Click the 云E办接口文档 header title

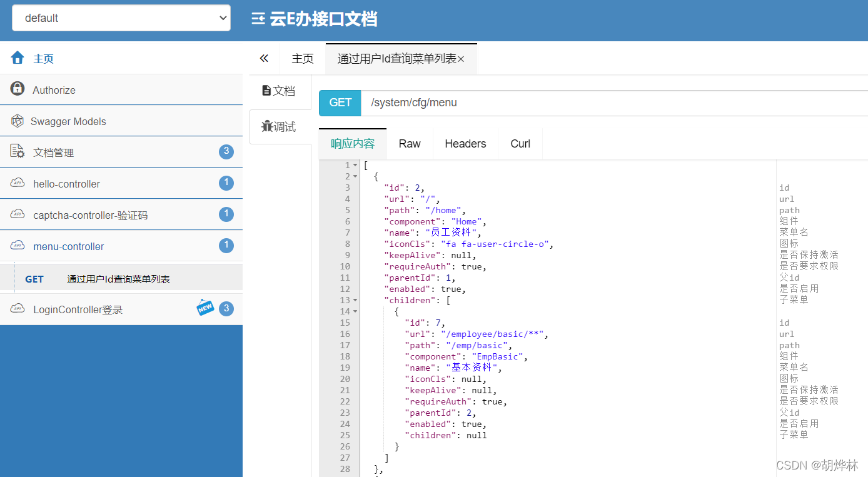tap(323, 19)
